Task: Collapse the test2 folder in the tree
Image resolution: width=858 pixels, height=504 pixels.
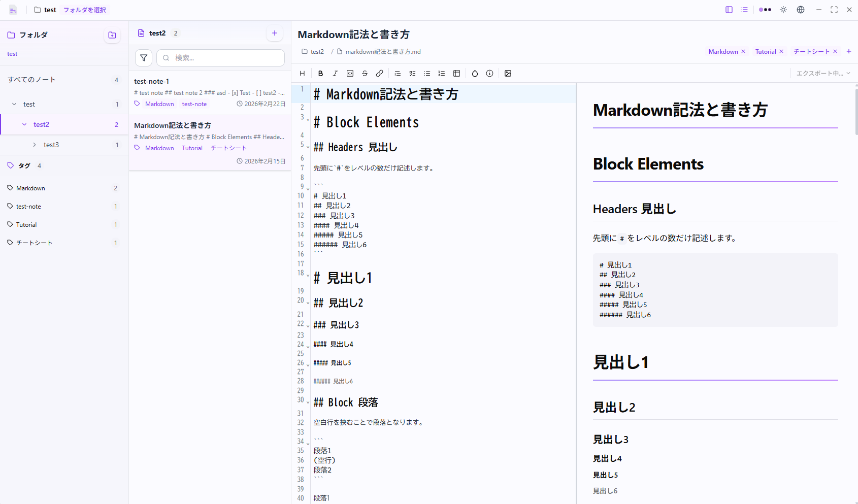Action: 24,124
